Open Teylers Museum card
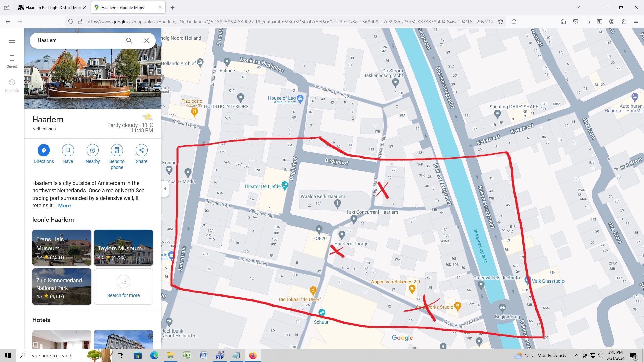644x362 pixels. coord(123,248)
